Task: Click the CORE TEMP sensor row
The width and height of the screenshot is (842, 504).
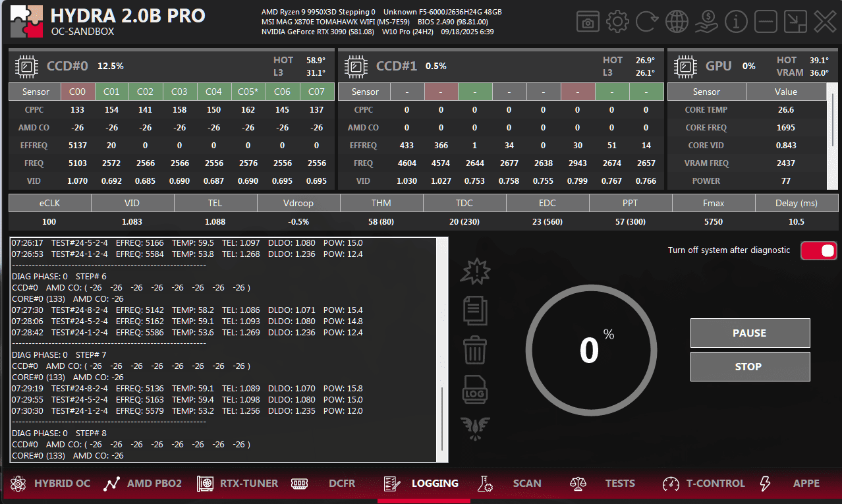Action: tap(747, 110)
